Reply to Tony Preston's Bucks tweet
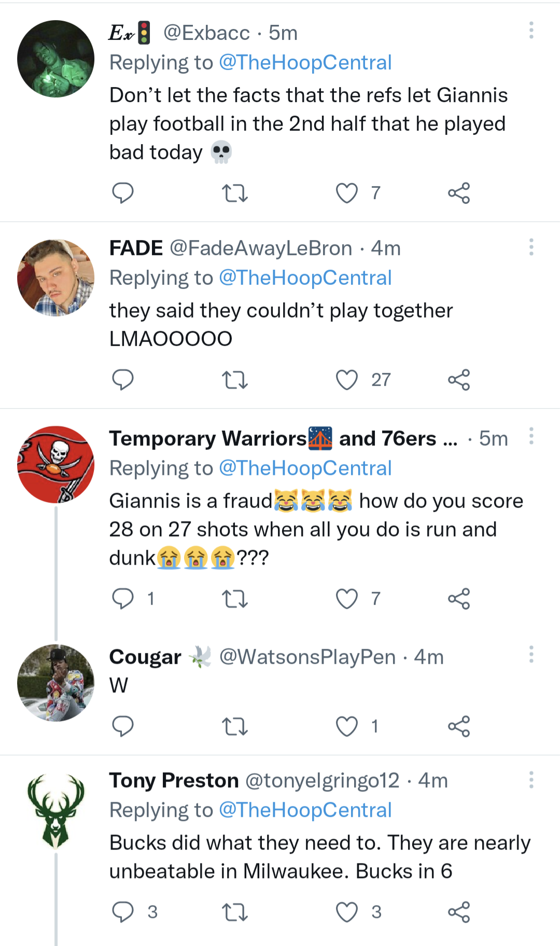The height and width of the screenshot is (946, 560). tap(123, 912)
